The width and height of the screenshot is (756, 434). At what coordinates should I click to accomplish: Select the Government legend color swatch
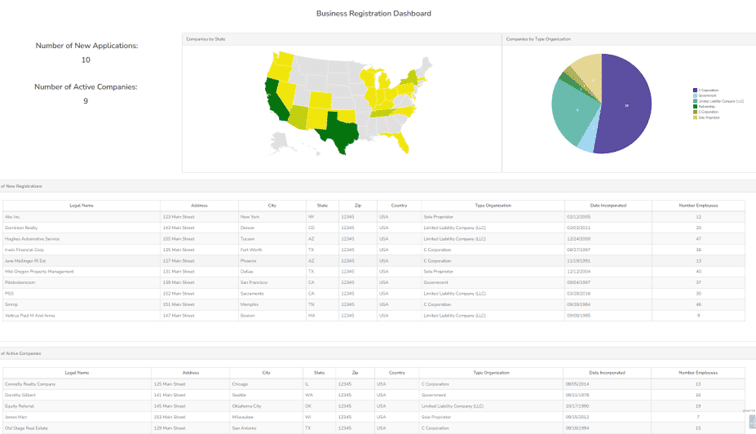tap(695, 95)
